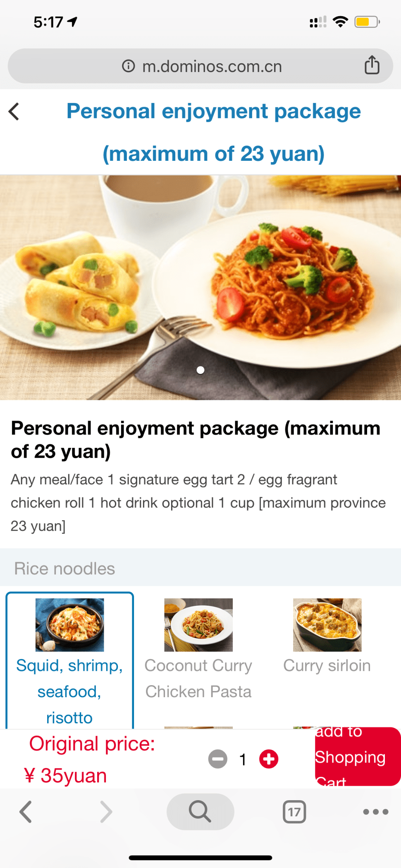
Task: Choose Coconut Curry Chicken Pasta option
Action: (x=198, y=661)
